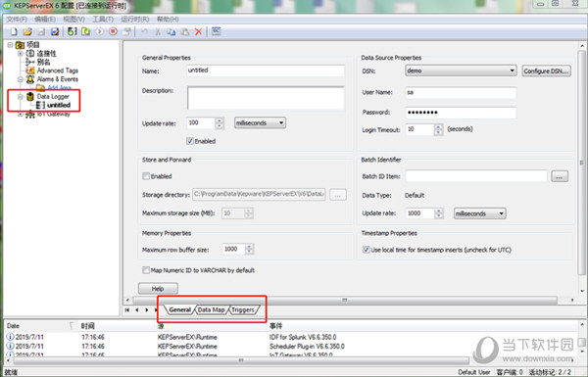The width and height of the screenshot is (588, 377).
Task: Open the 运行时(R) menu
Action: coord(135,20)
